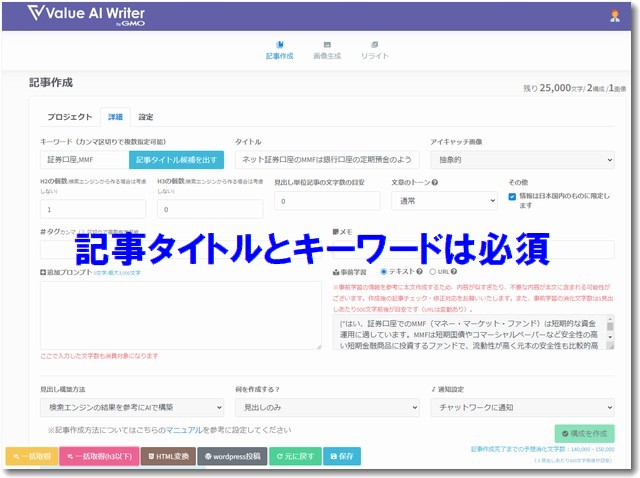Click the keyword input field with 証券口座,MMF
This screenshot has height=478, width=640.
point(84,160)
